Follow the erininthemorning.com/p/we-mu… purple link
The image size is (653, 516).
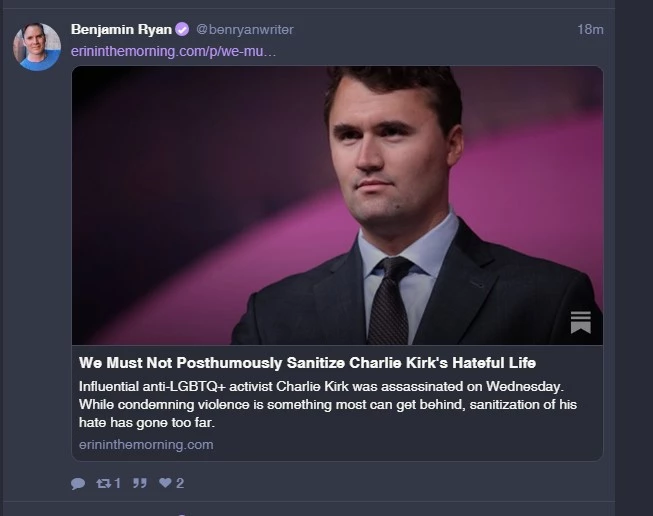click(173, 52)
